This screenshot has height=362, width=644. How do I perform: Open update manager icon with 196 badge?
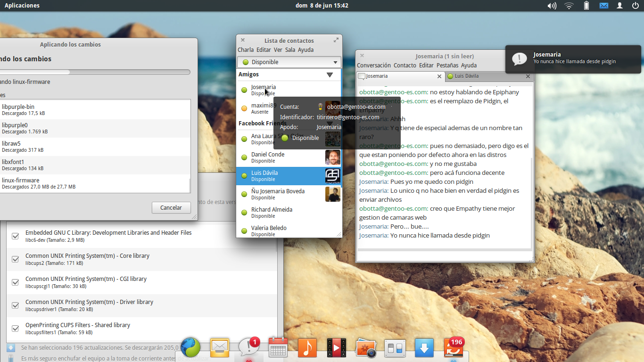[454, 347]
